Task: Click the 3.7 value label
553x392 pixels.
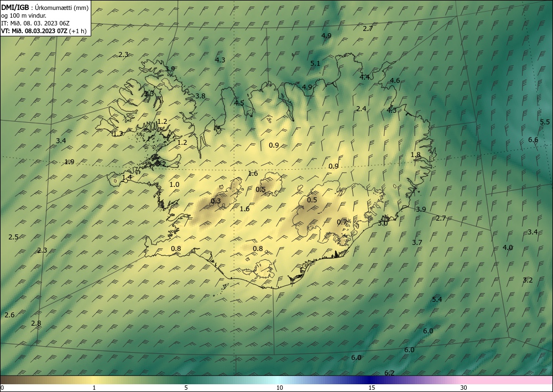Action: pyautogui.click(x=417, y=242)
